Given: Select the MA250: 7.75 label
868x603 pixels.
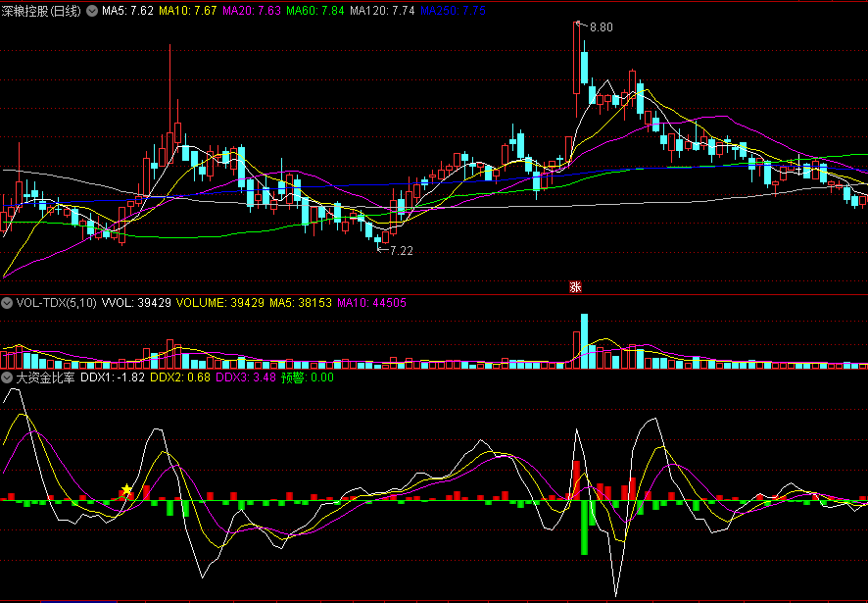Looking at the screenshot, I should [x=454, y=11].
